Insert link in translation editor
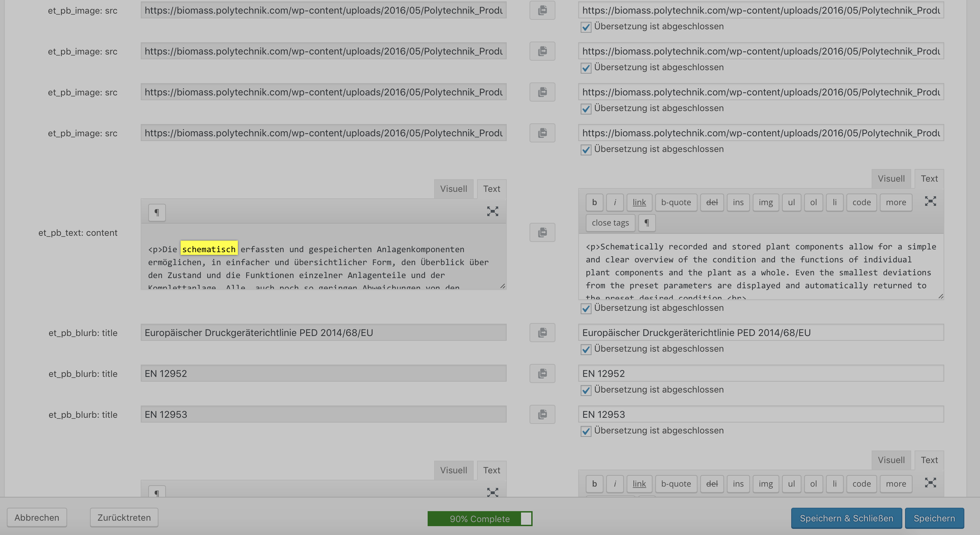The height and width of the screenshot is (535, 980). click(639, 202)
